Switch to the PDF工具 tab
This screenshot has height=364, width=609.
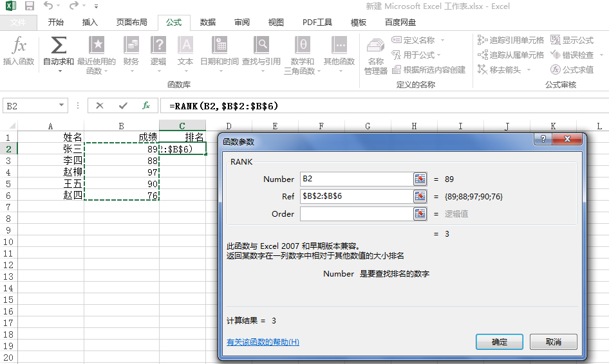tap(317, 23)
